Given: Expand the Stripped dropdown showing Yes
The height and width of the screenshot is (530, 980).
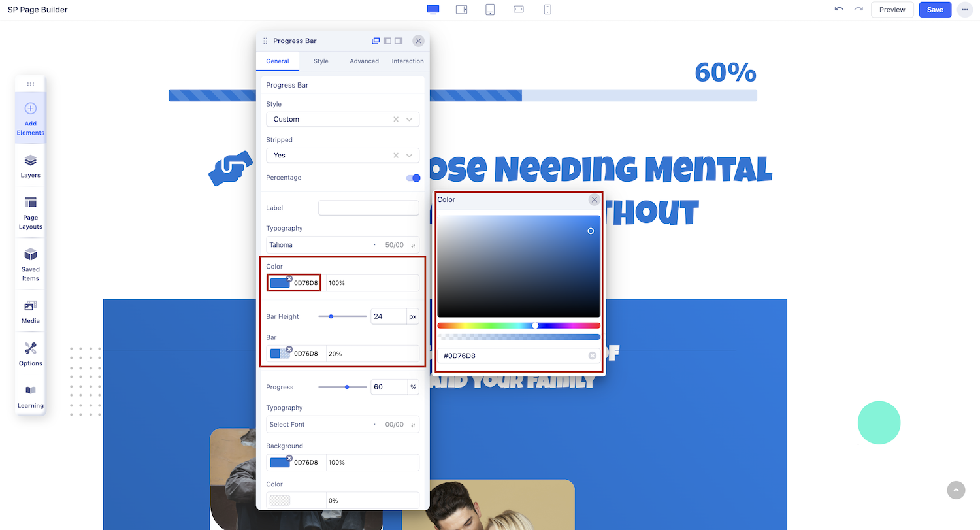Looking at the screenshot, I should coord(342,156).
